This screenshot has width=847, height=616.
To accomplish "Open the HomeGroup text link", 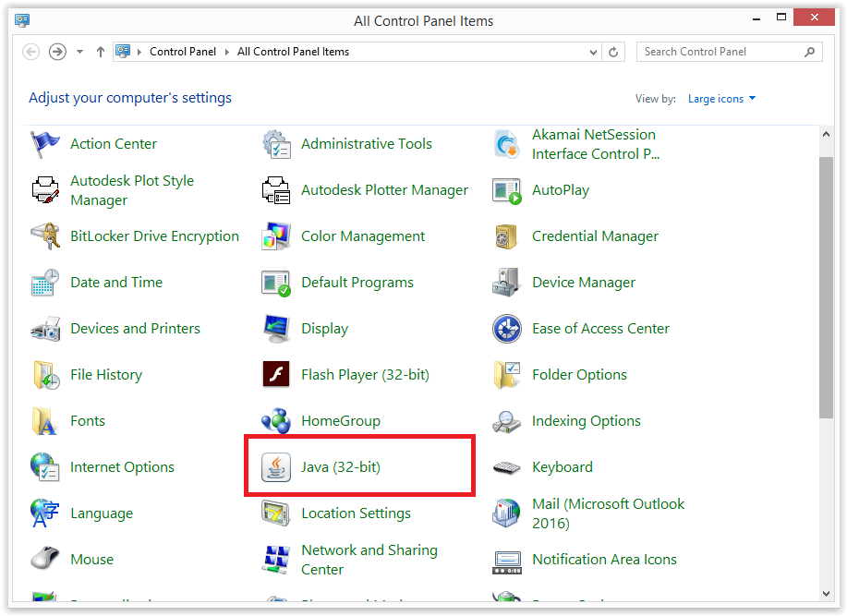I will pos(341,421).
